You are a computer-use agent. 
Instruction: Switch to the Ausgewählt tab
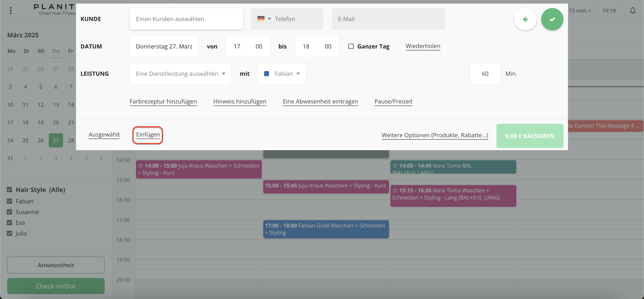(x=104, y=134)
